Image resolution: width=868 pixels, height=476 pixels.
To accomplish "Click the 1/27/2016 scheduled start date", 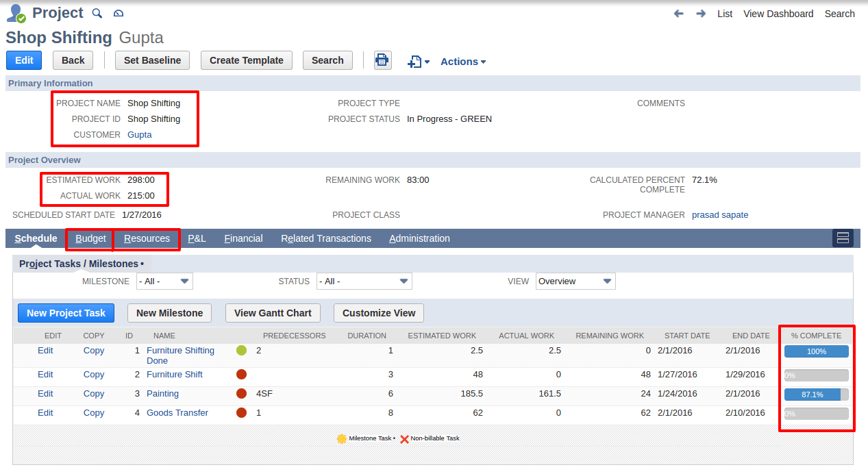I will [142, 215].
